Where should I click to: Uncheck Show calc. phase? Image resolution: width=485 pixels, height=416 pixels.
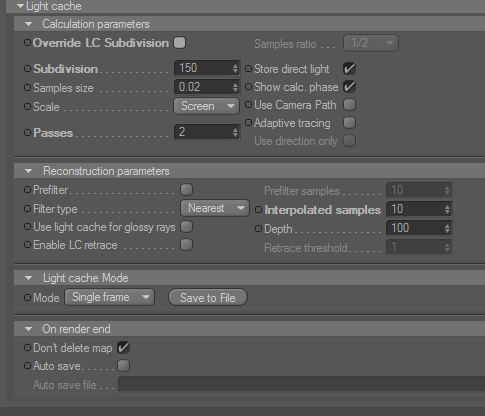click(x=349, y=87)
